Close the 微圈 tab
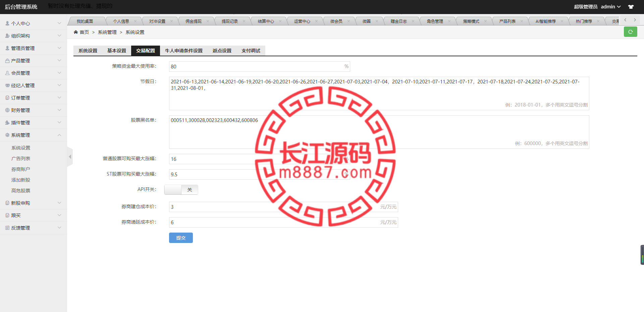Viewport: 644px width, 312px height. (x=377, y=21)
